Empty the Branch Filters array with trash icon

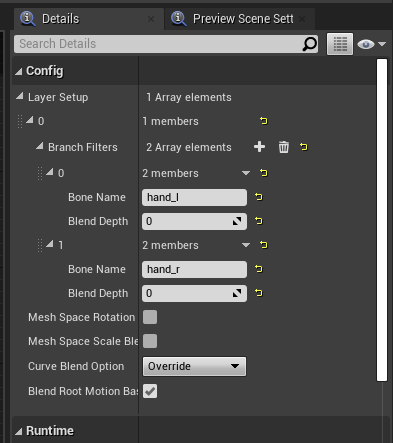pos(284,147)
